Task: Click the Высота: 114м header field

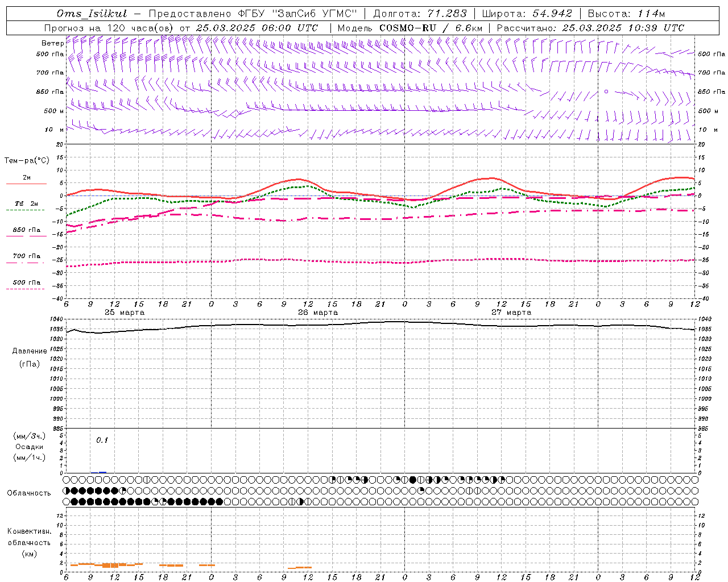Action: tap(626, 14)
